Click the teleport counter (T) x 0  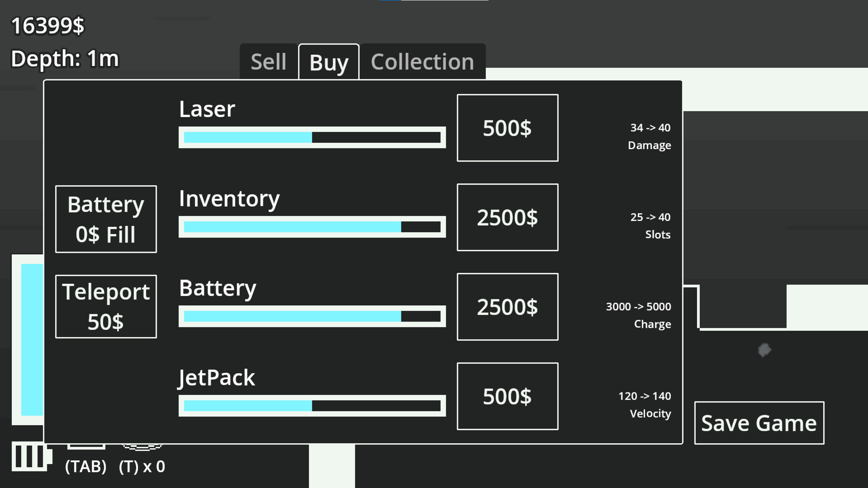point(142,466)
